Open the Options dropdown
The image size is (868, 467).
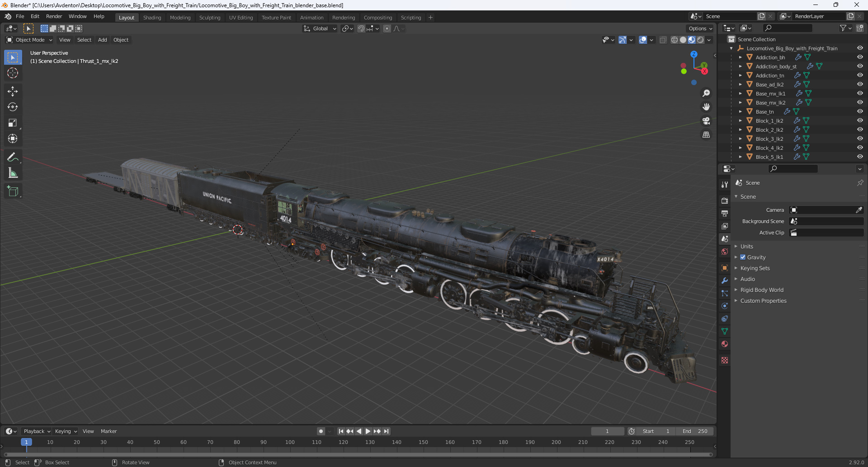(700, 29)
